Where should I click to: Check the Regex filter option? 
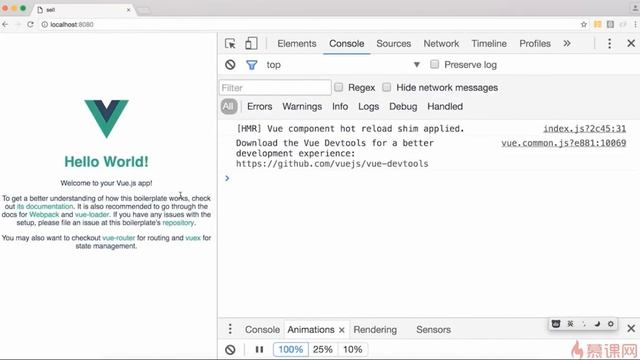[338, 87]
